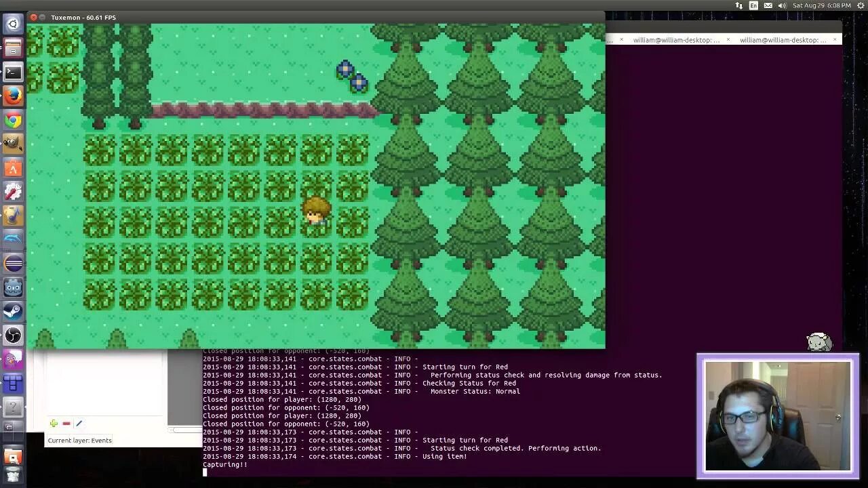Close the Tuxemon game window

point(34,17)
